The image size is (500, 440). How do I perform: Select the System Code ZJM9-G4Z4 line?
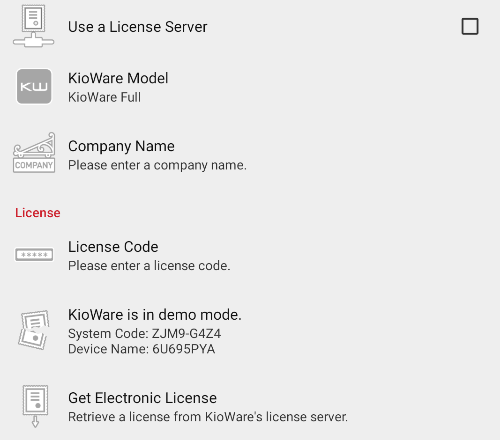click(144, 334)
